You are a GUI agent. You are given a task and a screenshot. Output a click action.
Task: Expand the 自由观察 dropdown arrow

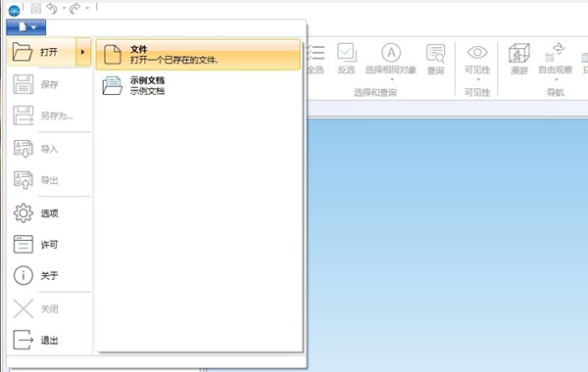click(556, 79)
